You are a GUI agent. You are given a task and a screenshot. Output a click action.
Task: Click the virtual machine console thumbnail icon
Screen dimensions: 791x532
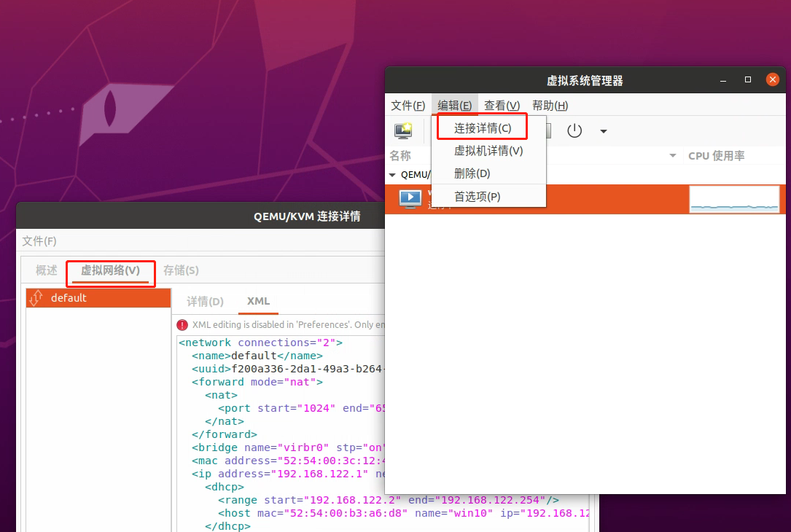410,197
